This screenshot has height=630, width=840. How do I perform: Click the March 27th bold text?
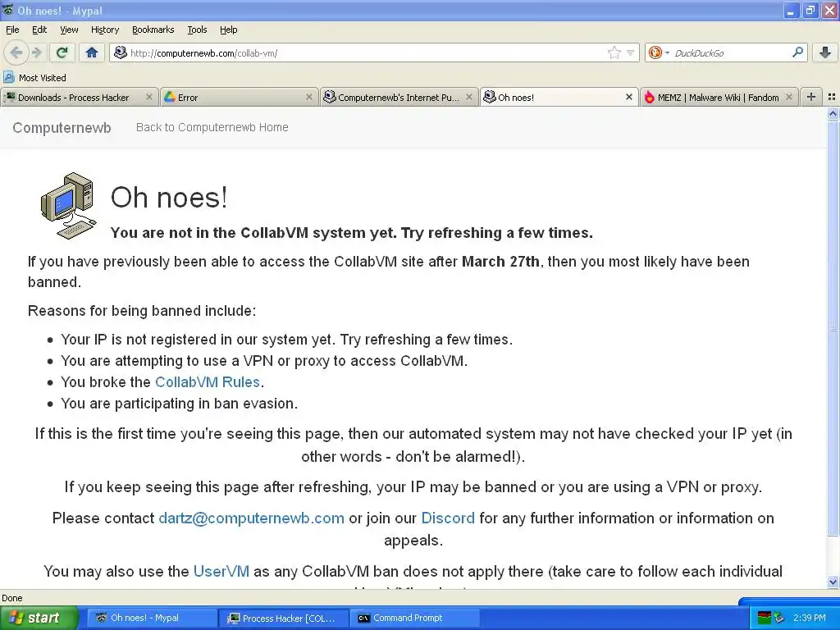pyautogui.click(x=500, y=262)
